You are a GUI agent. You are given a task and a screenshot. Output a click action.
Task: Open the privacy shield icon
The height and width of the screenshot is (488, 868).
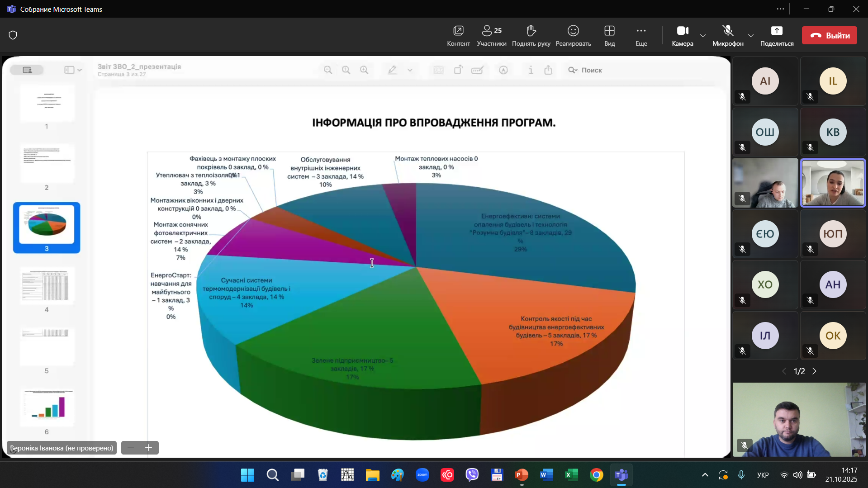(13, 35)
